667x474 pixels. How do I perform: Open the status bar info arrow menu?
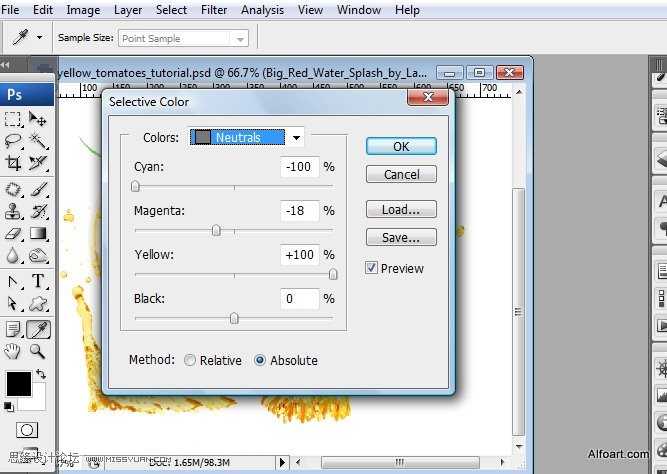coord(282,462)
